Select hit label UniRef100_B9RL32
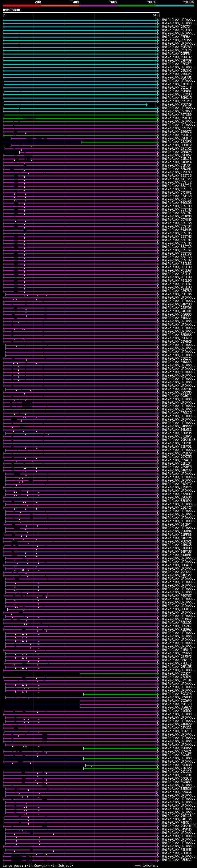The height and width of the screenshot is (868, 197). [x=176, y=57]
